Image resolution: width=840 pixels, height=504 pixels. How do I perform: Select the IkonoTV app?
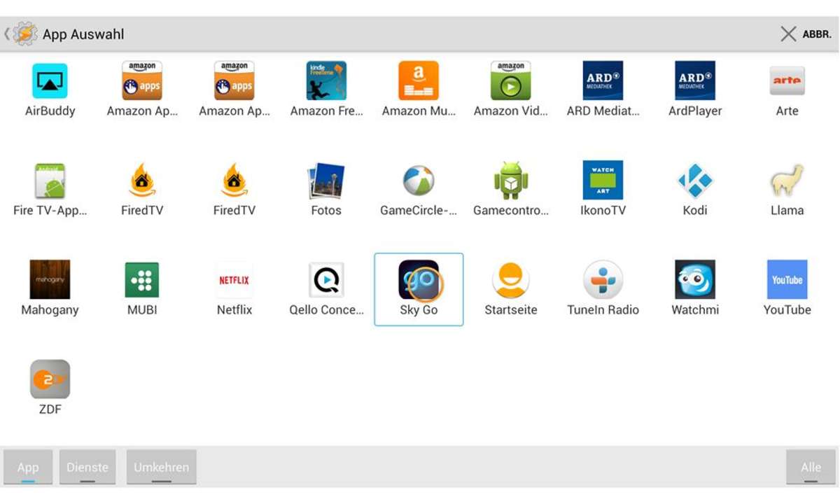click(603, 189)
